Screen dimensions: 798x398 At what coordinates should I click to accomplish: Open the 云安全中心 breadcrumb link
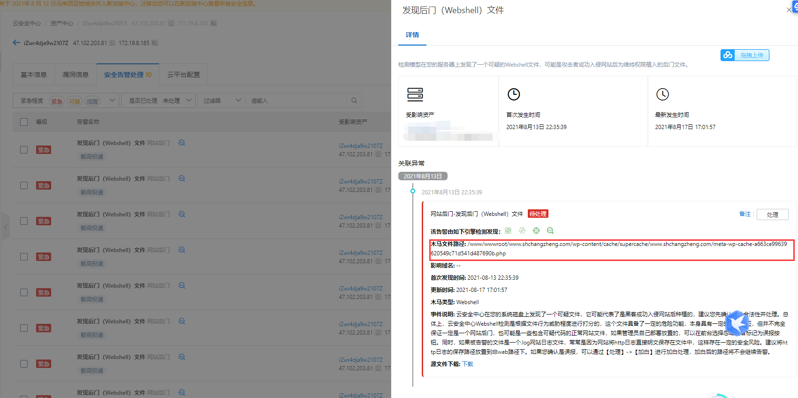27,23
